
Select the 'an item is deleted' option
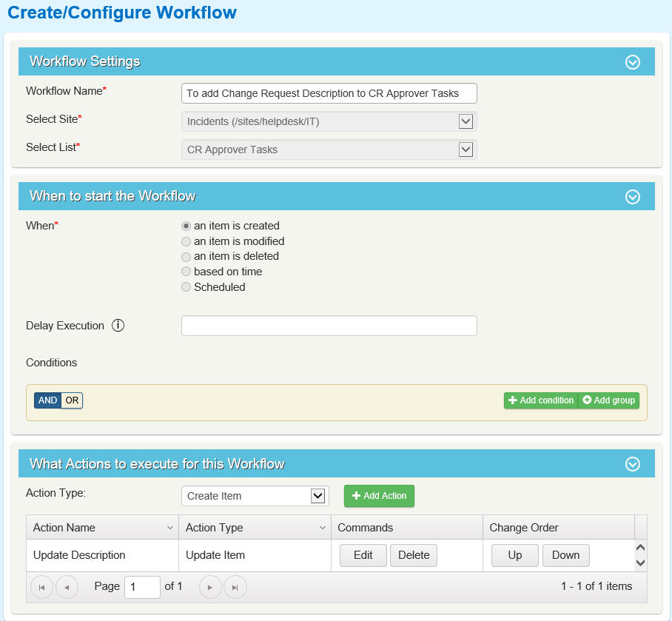pyautogui.click(x=187, y=256)
